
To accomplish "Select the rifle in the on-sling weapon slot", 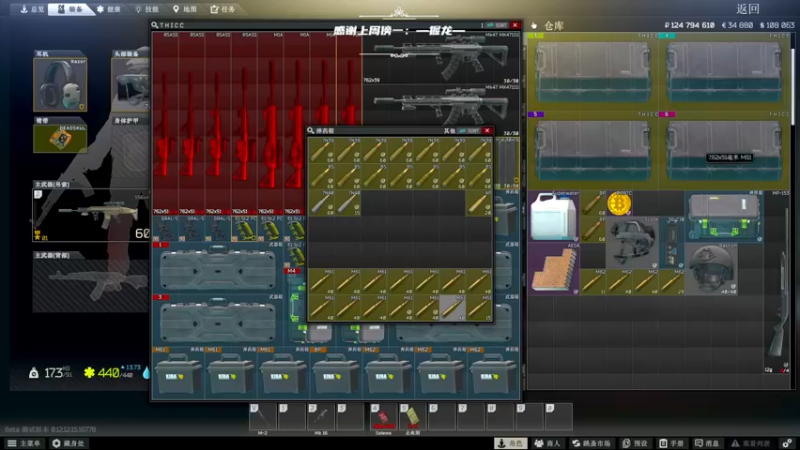I will click(x=91, y=215).
